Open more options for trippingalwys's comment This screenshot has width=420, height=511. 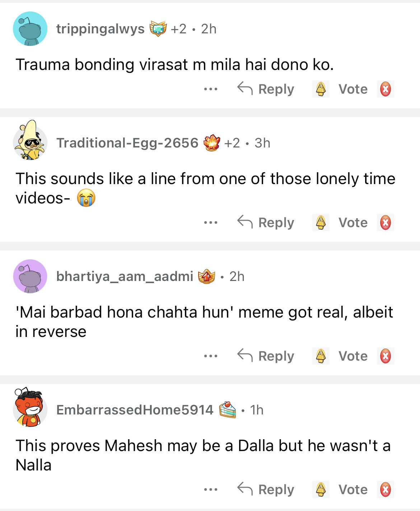coord(211,89)
